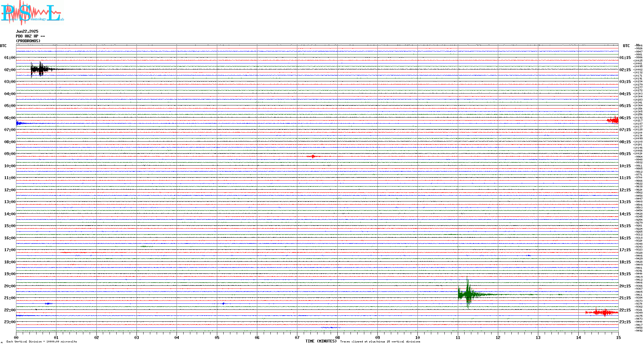Click the right time label 02:15
The width and height of the screenshot is (644, 346).
click(x=625, y=70)
